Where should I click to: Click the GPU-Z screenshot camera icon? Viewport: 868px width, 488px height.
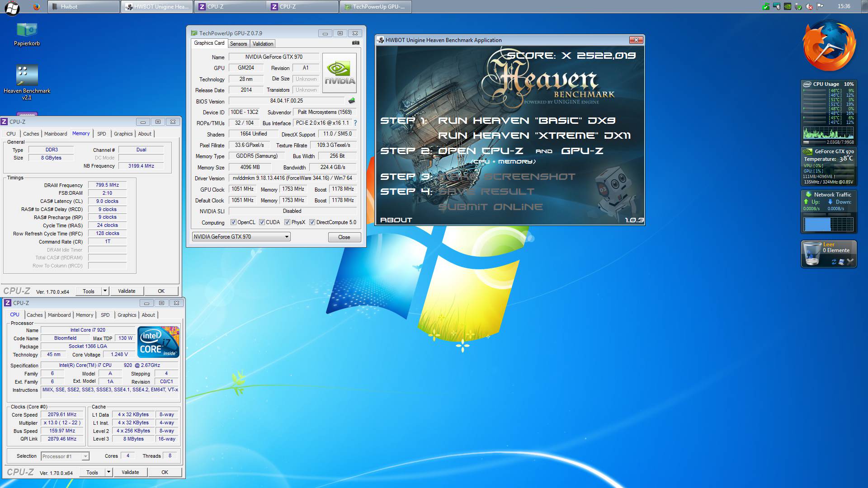[356, 43]
